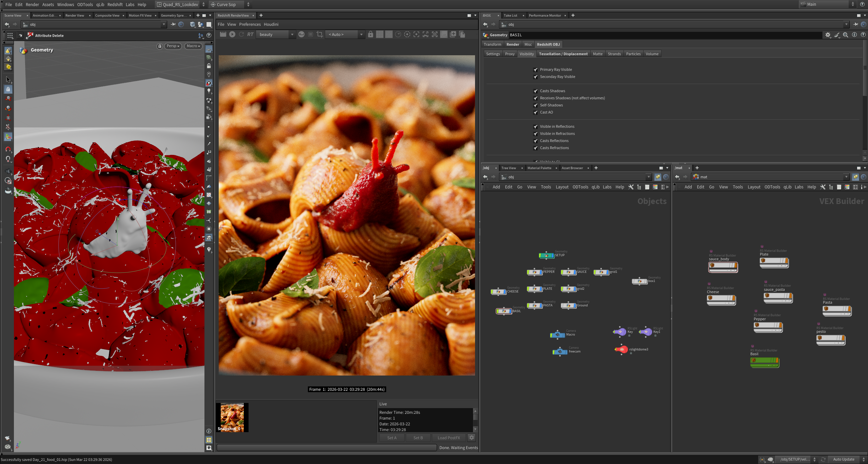Toggle RT mode in Redshift RenderView

click(250, 34)
